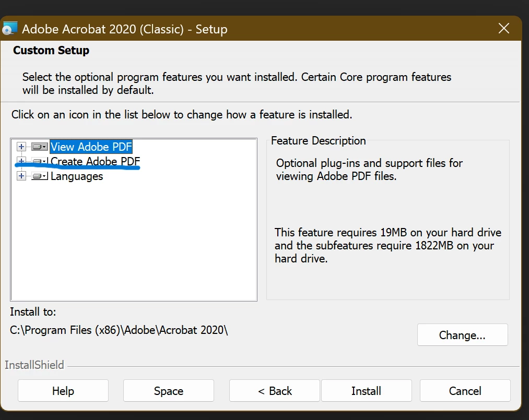Close the setup window
Screen dimensions: 529x420
click(x=503, y=29)
